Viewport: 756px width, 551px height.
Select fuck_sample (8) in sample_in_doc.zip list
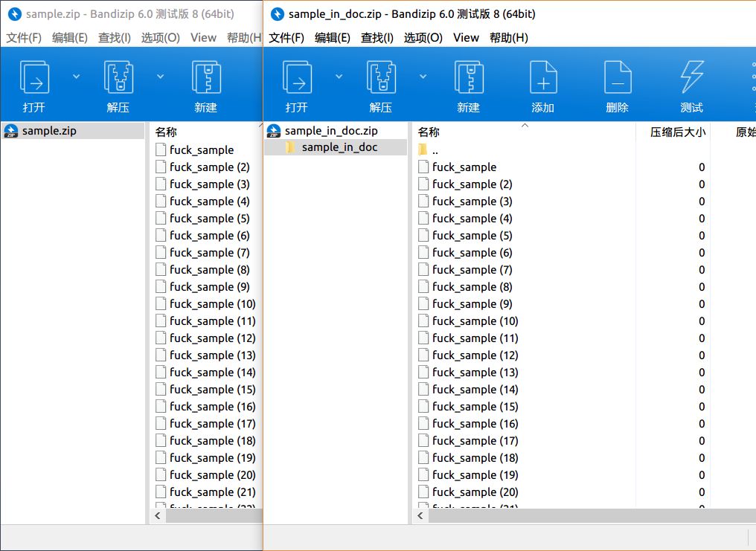472,286
